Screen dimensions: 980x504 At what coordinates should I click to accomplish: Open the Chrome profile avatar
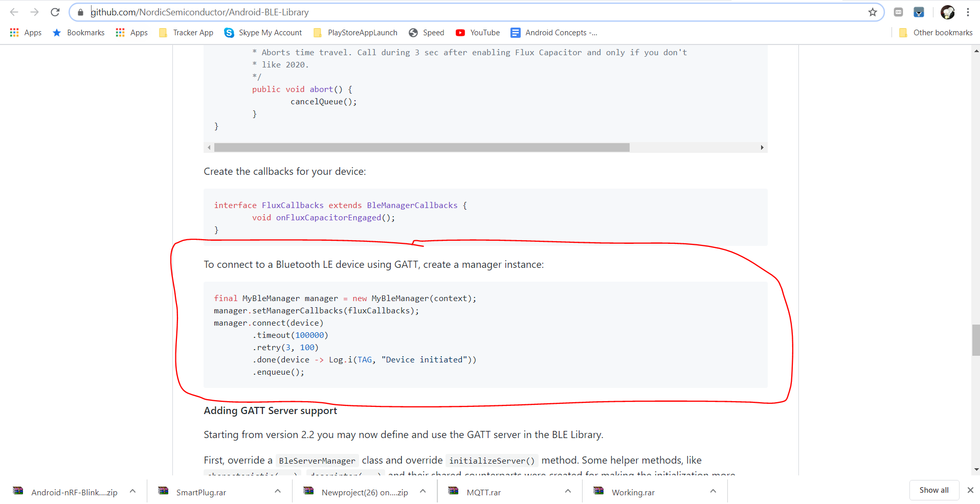click(947, 12)
